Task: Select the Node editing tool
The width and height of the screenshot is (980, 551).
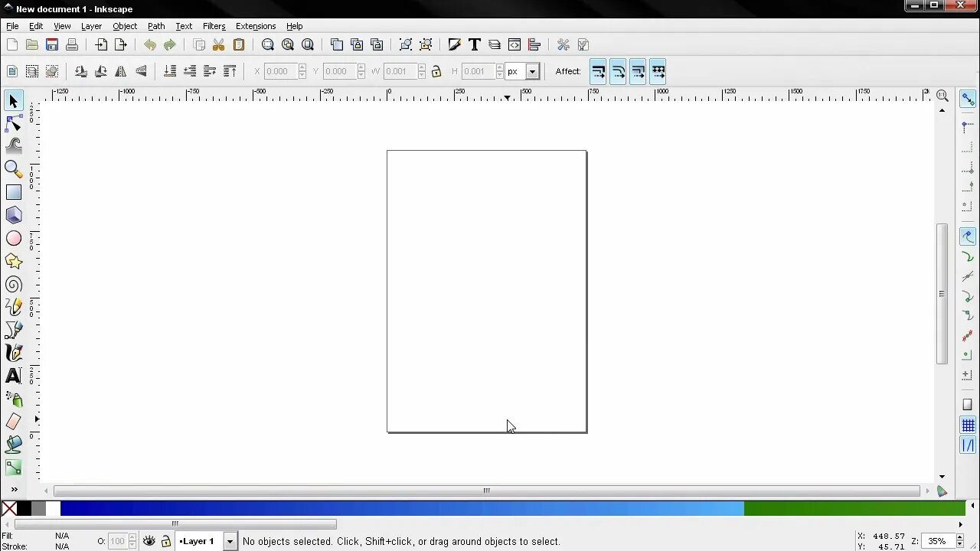Action: point(13,123)
